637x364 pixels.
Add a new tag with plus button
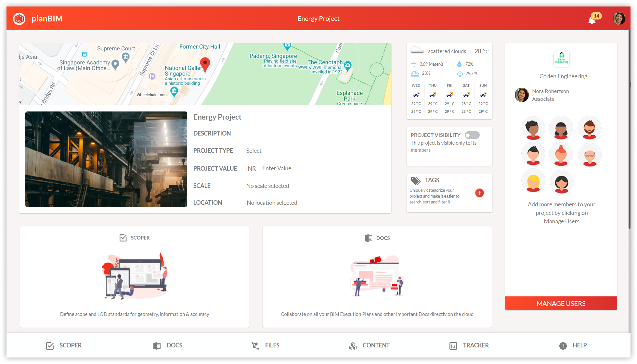479,193
